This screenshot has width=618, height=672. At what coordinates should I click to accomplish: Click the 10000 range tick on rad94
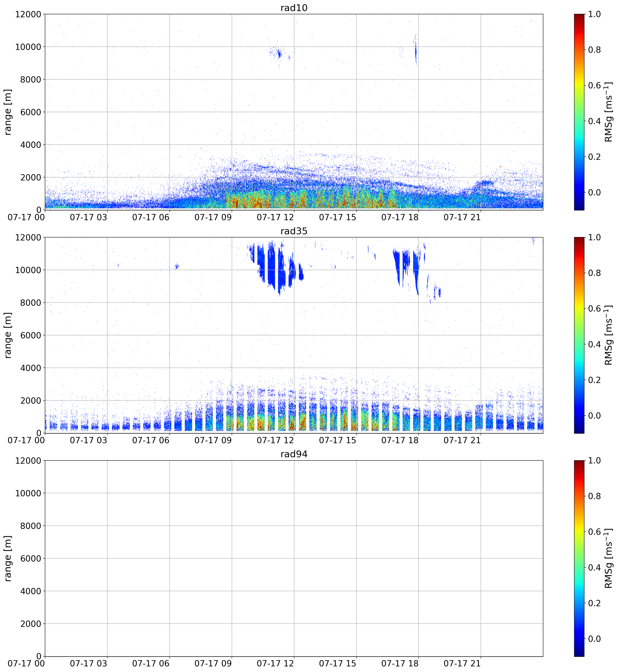point(28,493)
